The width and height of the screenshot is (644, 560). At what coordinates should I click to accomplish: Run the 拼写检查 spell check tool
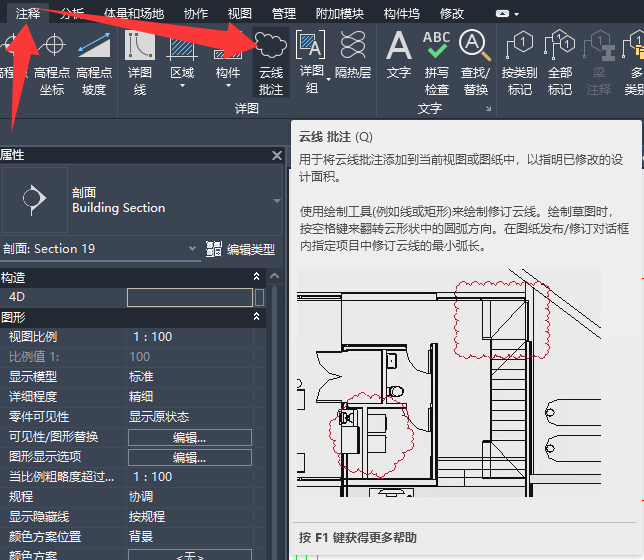click(436, 63)
